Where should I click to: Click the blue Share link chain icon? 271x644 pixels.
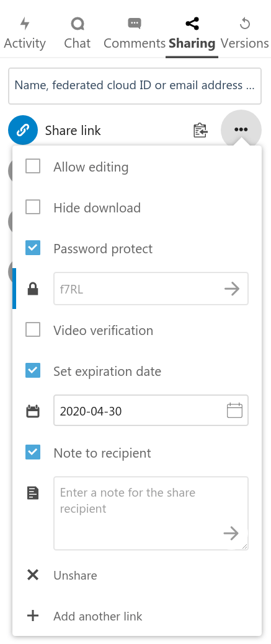coord(23,130)
